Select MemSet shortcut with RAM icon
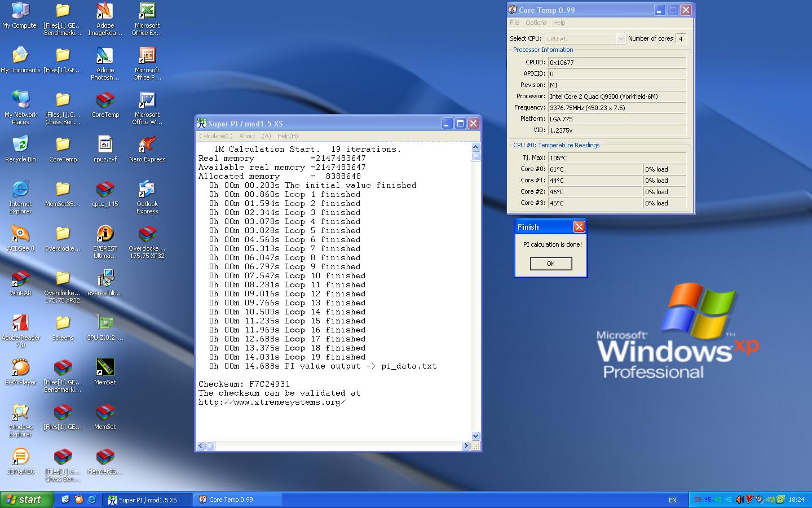Screen dimensions: 812x508 [x=105, y=373]
